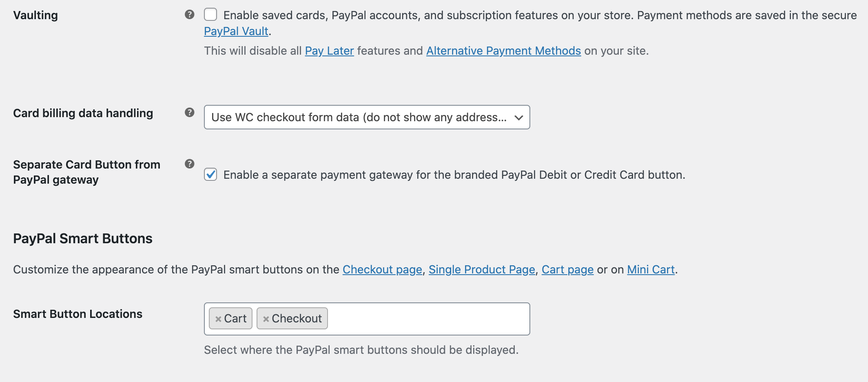Visit the Checkout page customization link

click(382, 269)
